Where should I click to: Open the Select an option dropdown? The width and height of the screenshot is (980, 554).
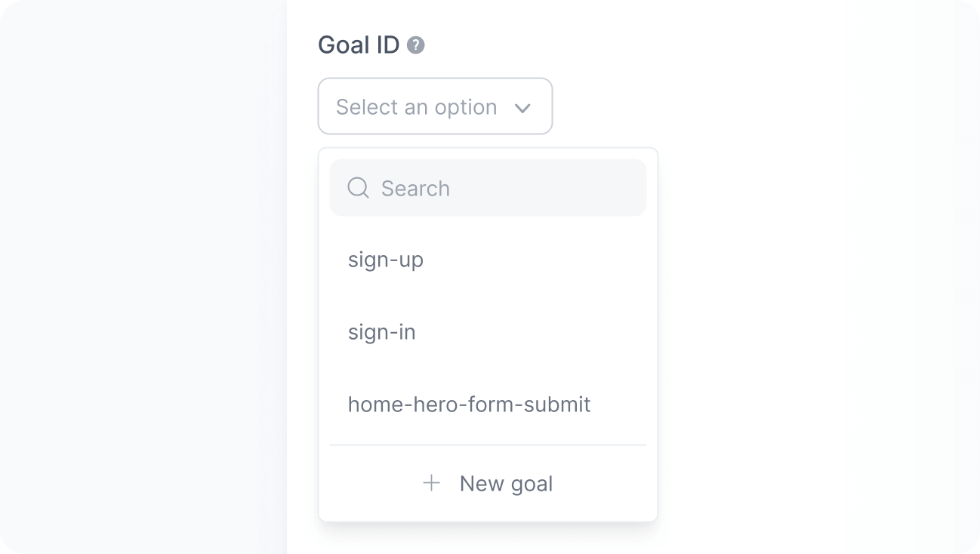(435, 106)
